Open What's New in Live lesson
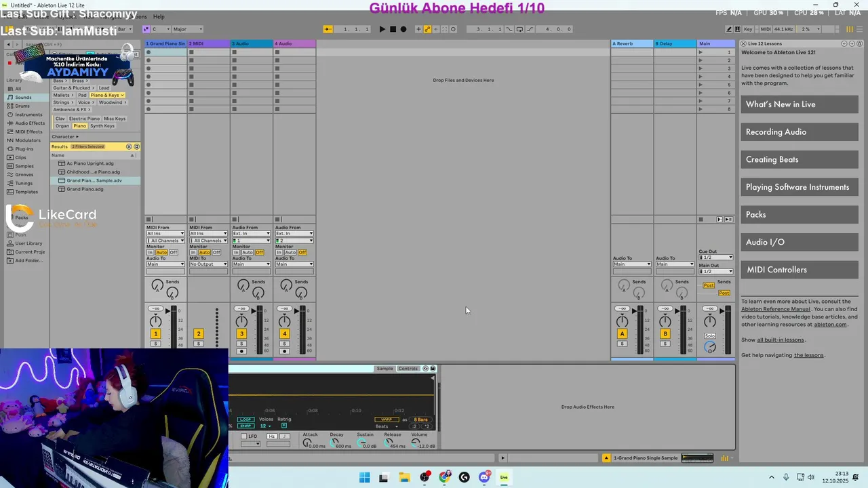The image size is (868, 488). click(x=800, y=104)
